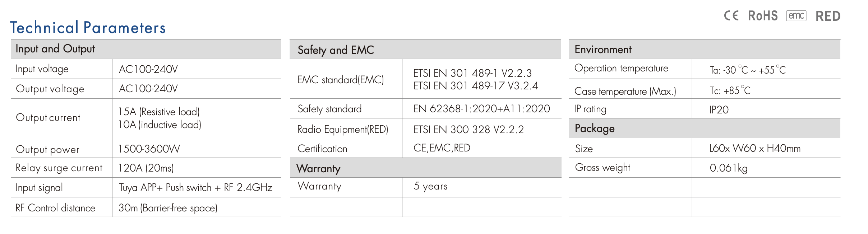Click the ETSI EN 301 489-17 V3.2.4 text
This screenshot has width=868, height=234.
476,86
